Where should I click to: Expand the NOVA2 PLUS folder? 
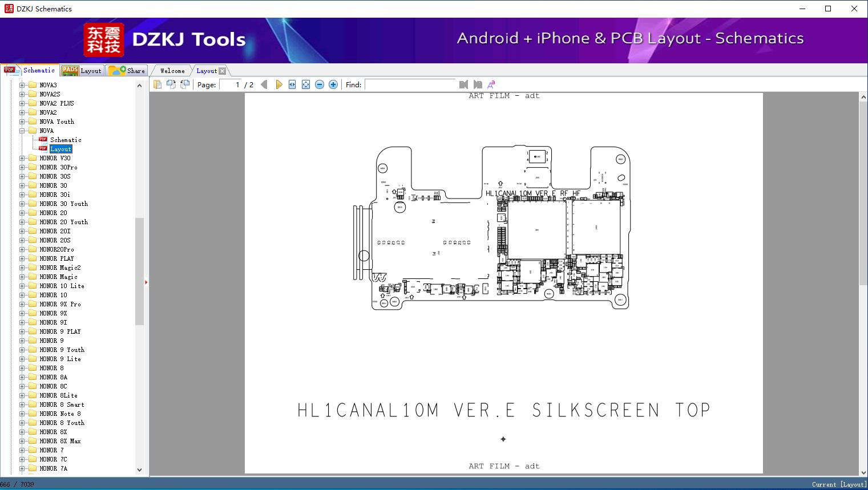pos(22,103)
